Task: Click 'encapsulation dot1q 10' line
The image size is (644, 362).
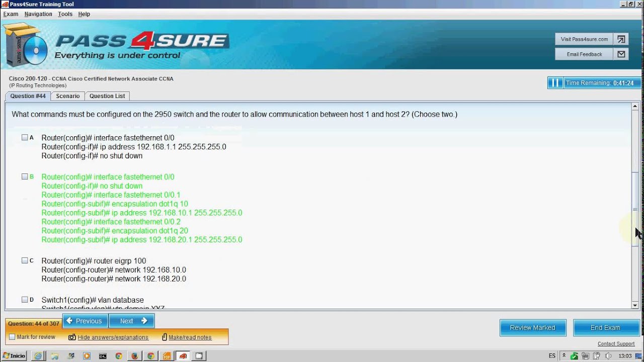Action: 115,204
